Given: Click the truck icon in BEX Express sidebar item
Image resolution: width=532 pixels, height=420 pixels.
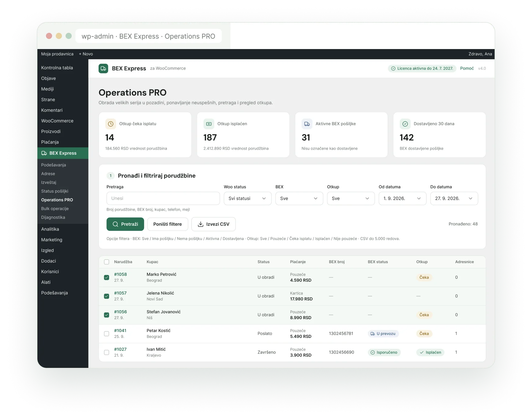Looking at the screenshot, I should point(44,153).
